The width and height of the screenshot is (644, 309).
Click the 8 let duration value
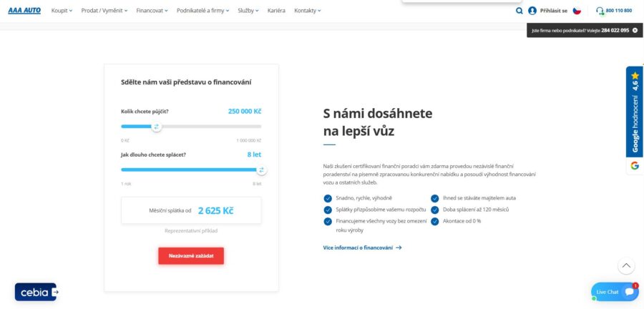click(x=254, y=154)
